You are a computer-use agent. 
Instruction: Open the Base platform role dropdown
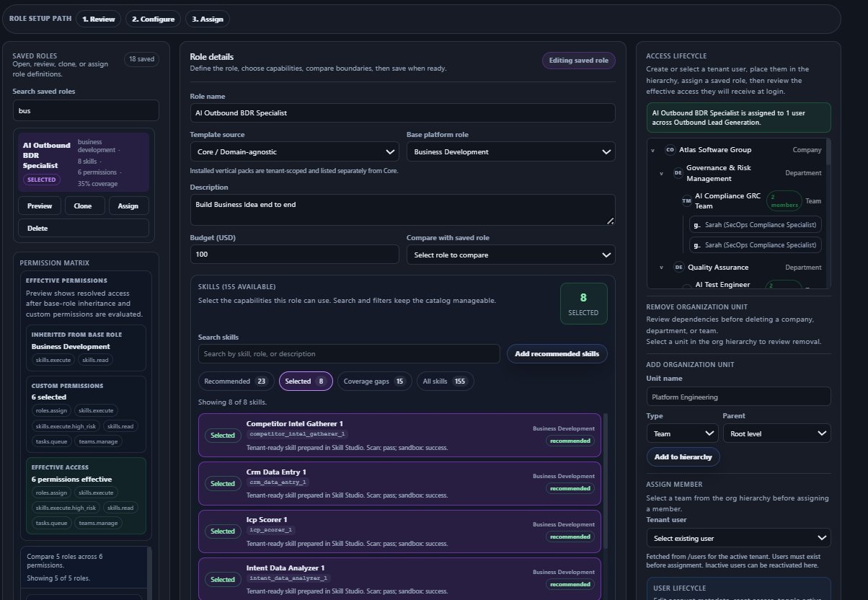510,152
